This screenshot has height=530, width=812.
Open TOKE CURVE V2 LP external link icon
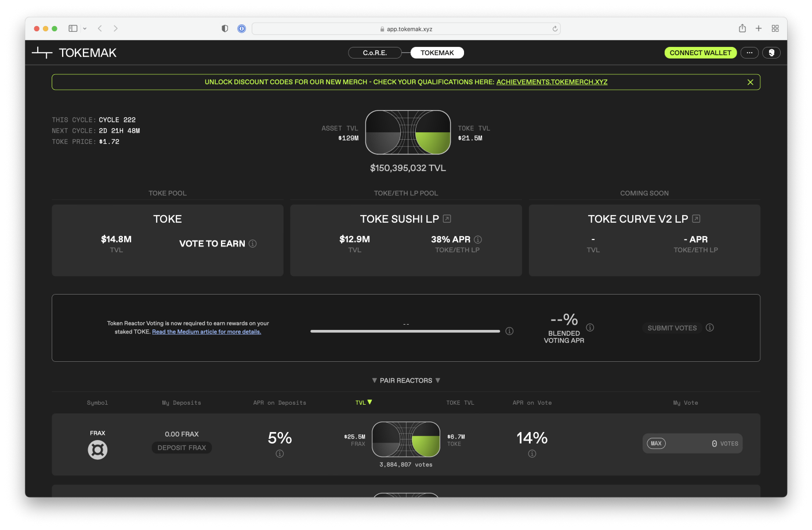(697, 219)
